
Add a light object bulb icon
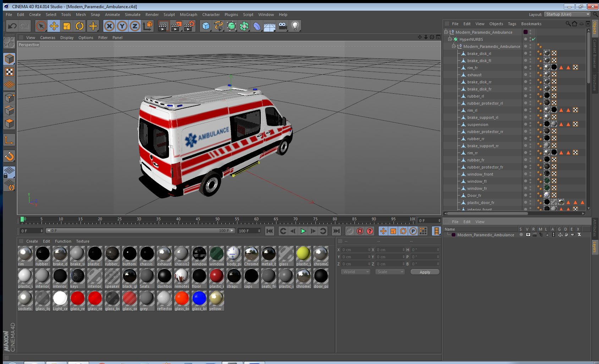(295, 26)
